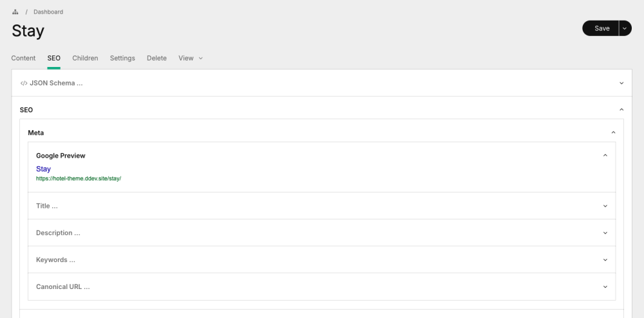
Task: Collapse the Google Preview chevron
Action: point(605,156)
